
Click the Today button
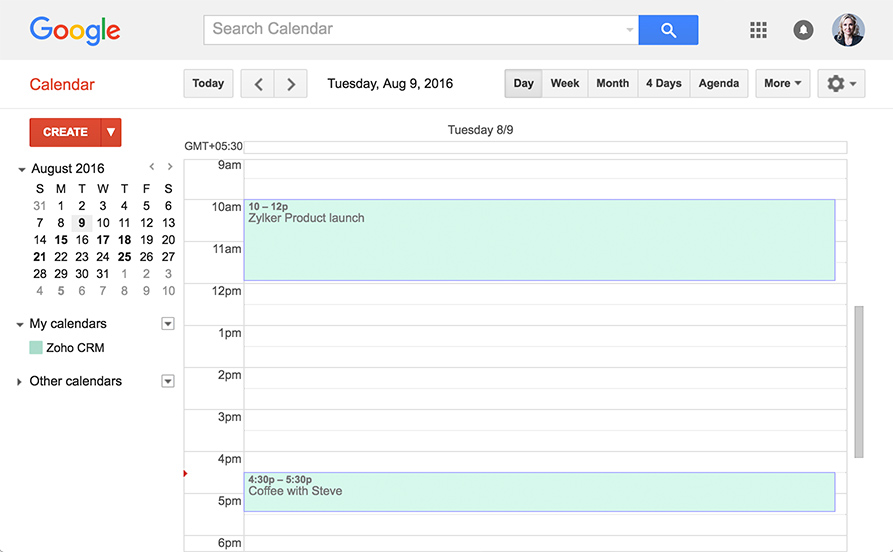208,84
